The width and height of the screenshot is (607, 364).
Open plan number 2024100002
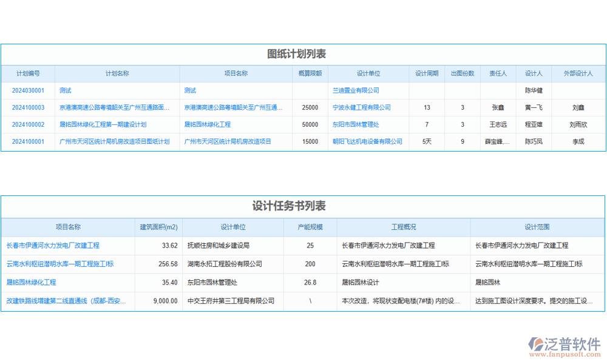click(x=27, y=124)
